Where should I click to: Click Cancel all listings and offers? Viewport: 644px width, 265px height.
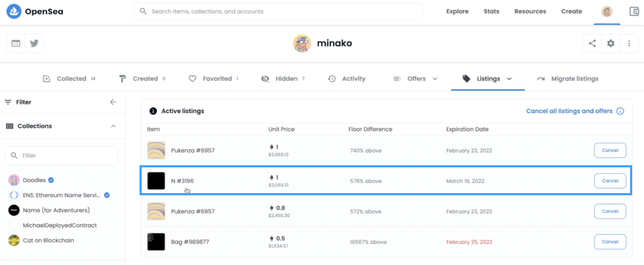pos(569,111)
